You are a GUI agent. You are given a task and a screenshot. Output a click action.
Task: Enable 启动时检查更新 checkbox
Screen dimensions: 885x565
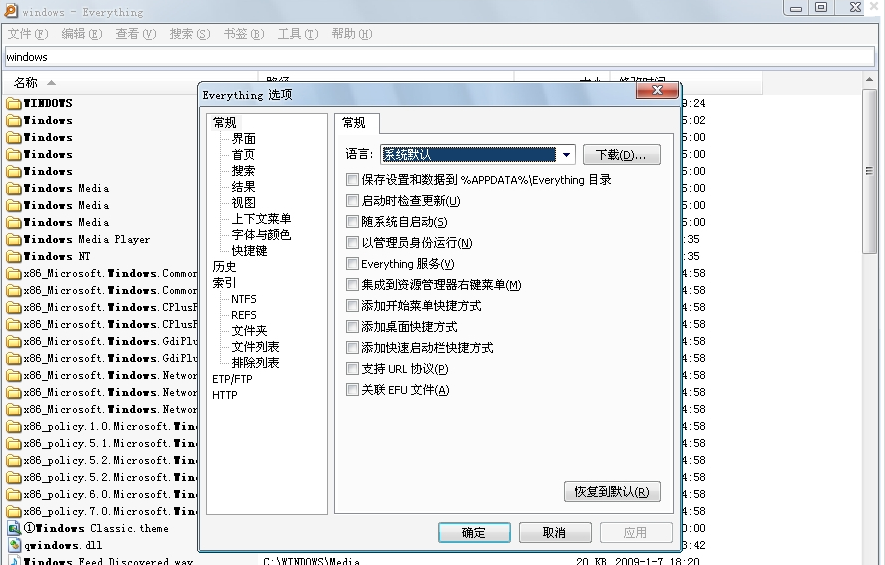tap(352, 201)
